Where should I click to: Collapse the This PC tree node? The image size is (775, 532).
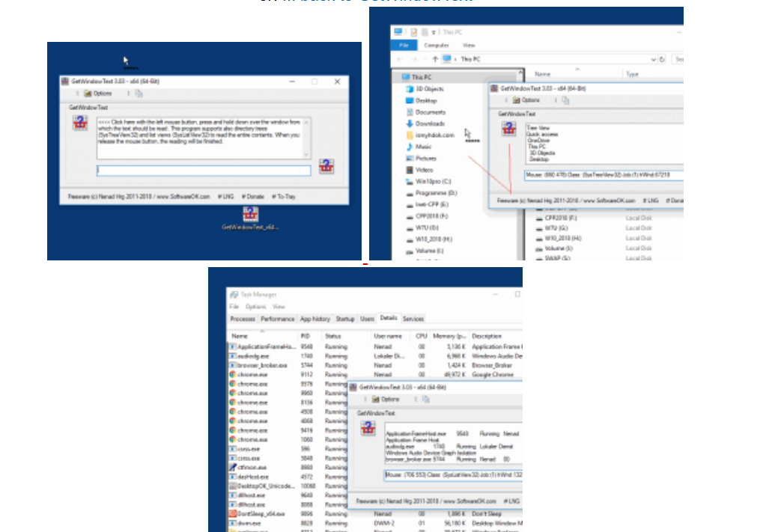pyautogui.click(x=398, y=77)
